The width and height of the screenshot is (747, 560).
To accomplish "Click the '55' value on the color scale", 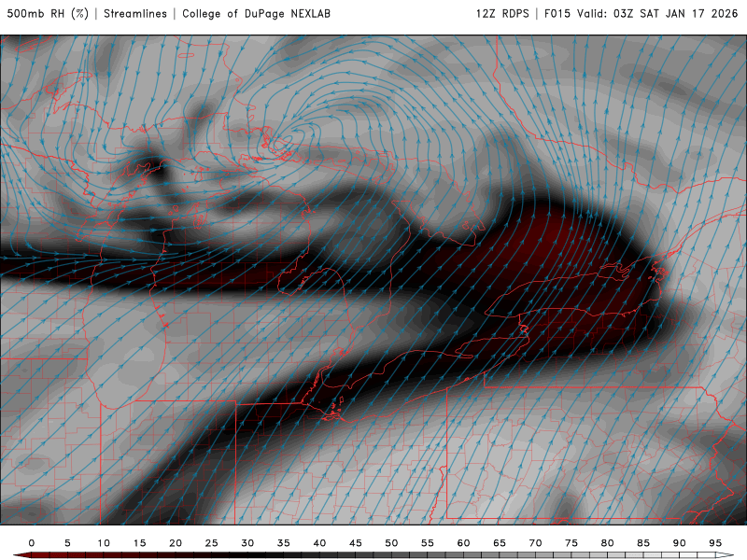I will point(428,543).
